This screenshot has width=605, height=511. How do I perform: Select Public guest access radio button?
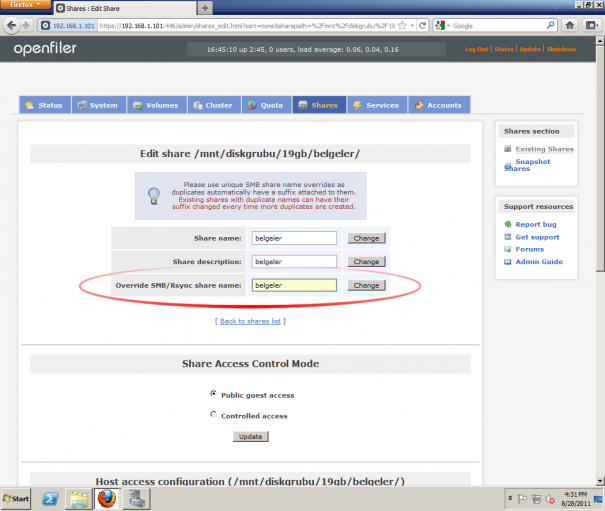coord(213,394)
